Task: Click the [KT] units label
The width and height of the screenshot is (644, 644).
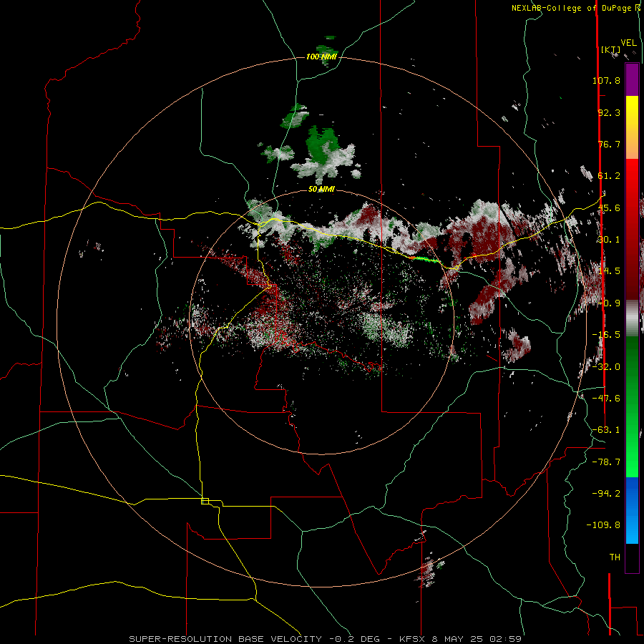Action: click(x=611, y=49)
